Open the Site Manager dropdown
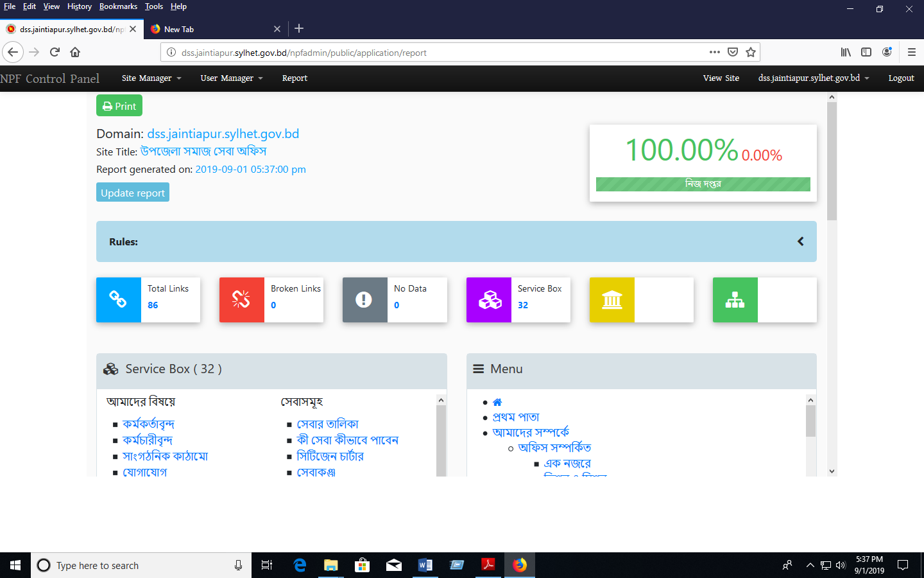 click(x=151, y=78)
